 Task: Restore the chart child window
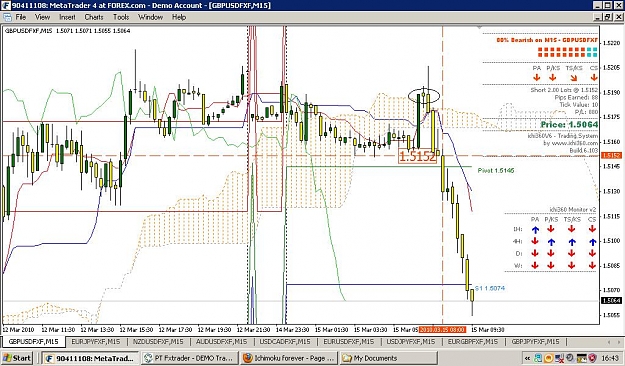coord(607,17)
